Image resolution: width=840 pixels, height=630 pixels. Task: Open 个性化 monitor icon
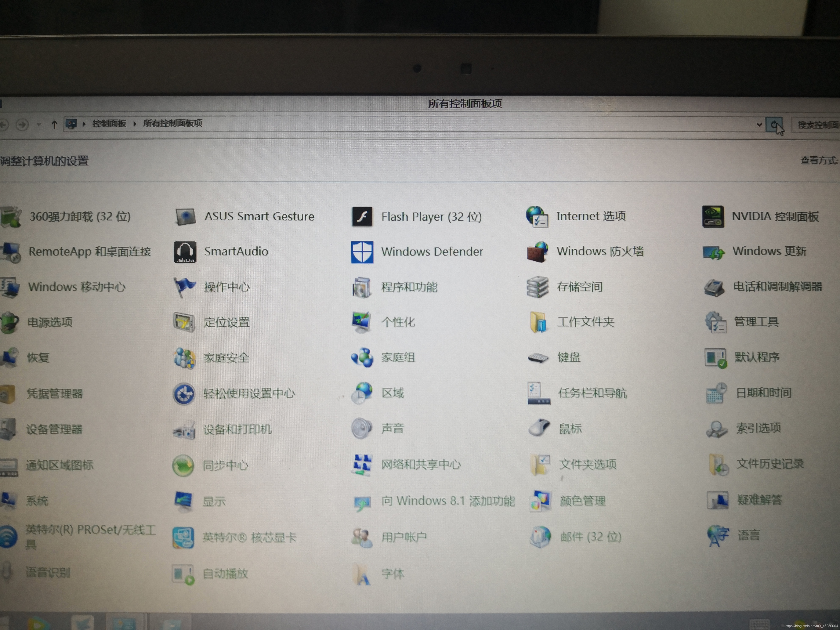361,322
